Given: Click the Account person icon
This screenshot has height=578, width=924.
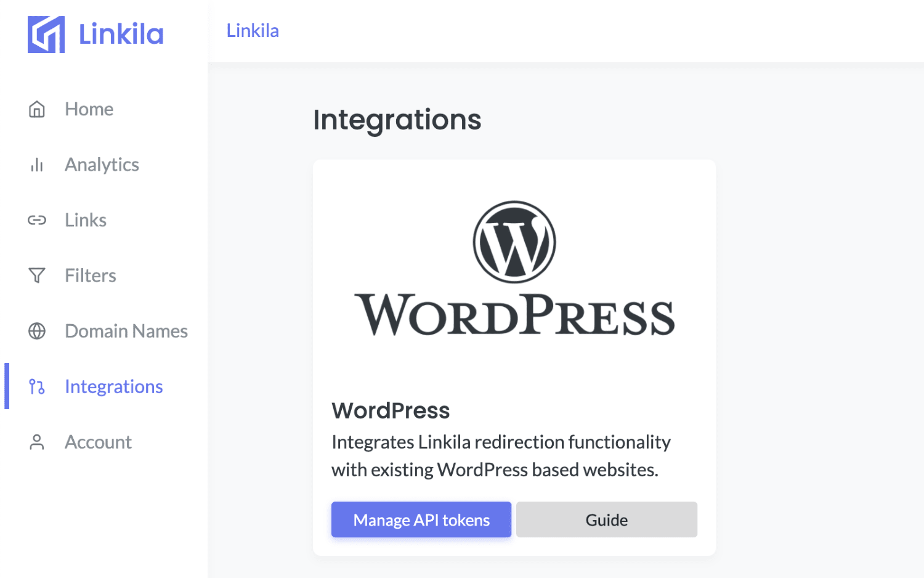Looking at the screenshot, I should (x=37, y=442).
